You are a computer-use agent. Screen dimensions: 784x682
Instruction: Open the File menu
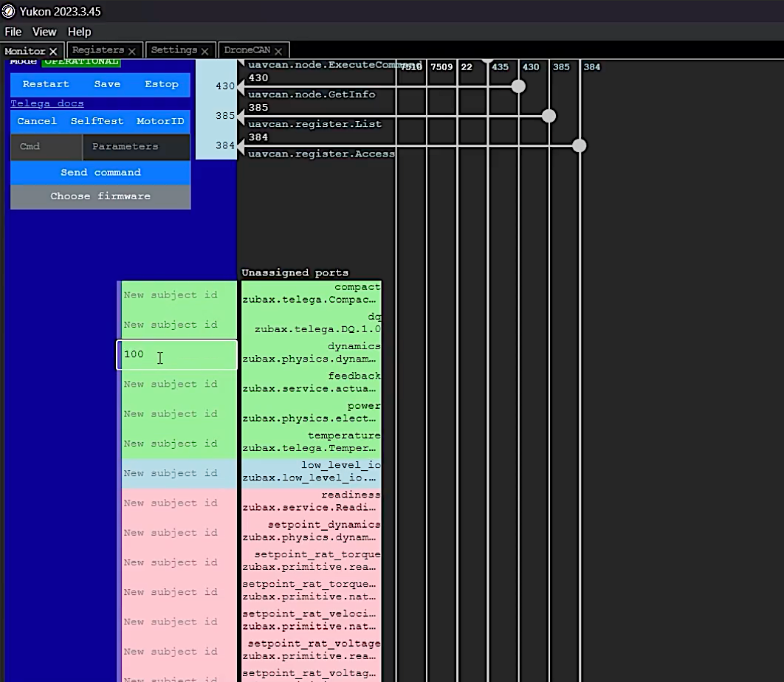(x=13, y=32)
